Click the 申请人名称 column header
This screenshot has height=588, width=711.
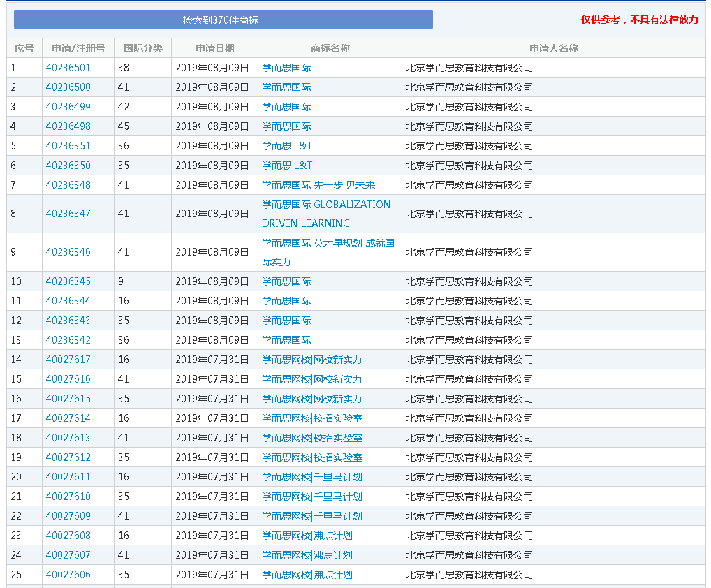tap(554, 48)
